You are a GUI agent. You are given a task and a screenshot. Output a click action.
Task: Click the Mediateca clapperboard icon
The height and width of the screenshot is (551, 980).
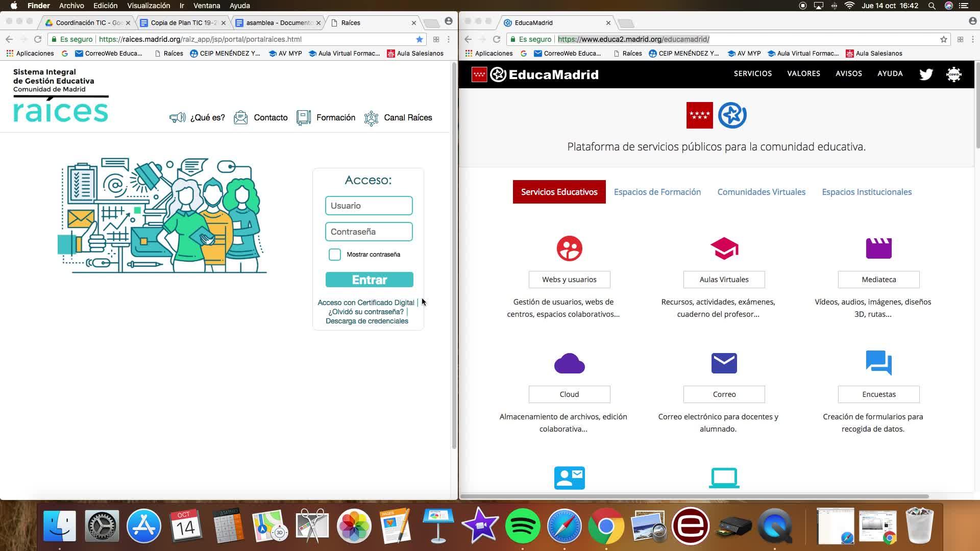878,248
